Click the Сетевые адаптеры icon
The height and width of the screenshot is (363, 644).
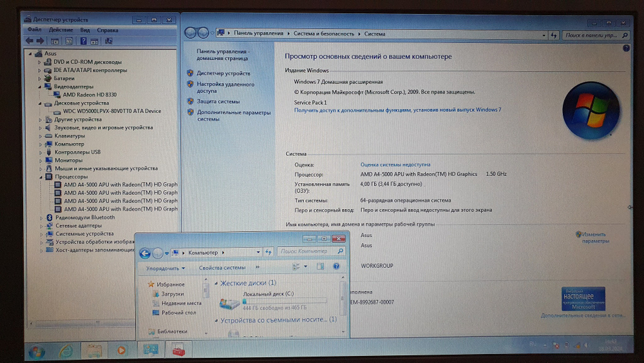pos(50,226)
